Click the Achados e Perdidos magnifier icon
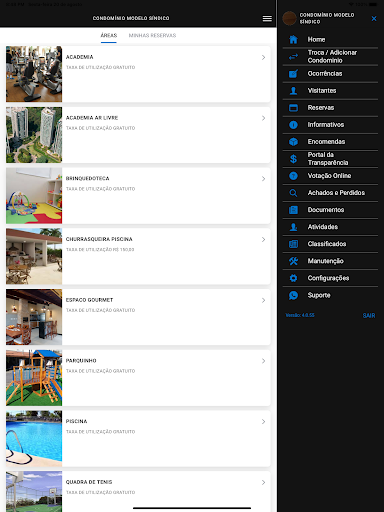 293,193
